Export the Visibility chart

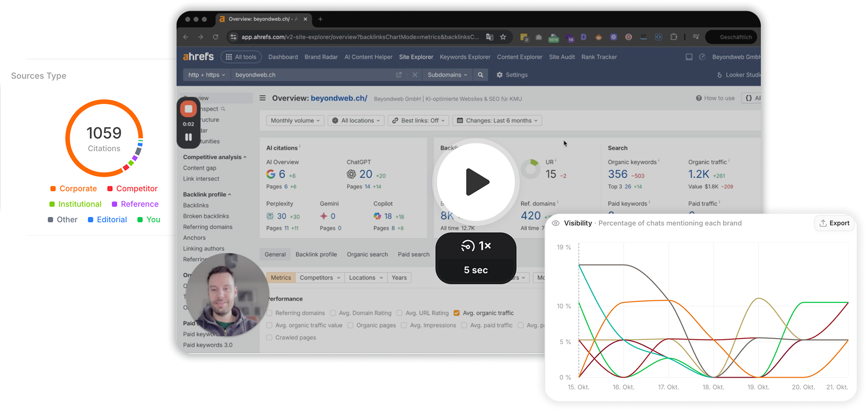835,223
